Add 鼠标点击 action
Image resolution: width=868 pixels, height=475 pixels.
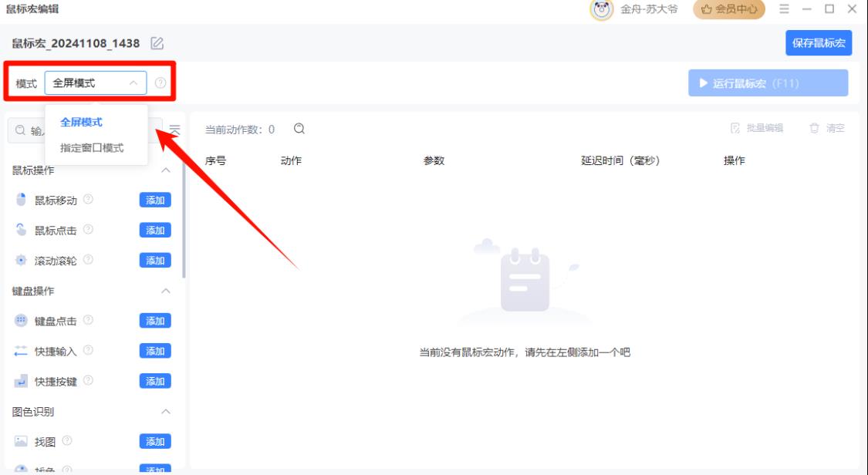(155, 230)
